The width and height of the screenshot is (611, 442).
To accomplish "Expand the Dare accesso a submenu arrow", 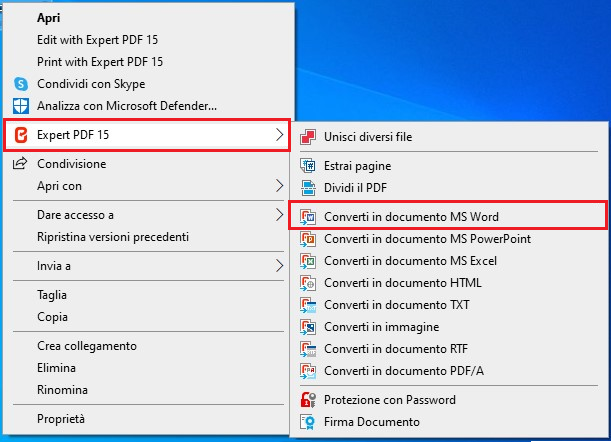I will coord(279,215).
